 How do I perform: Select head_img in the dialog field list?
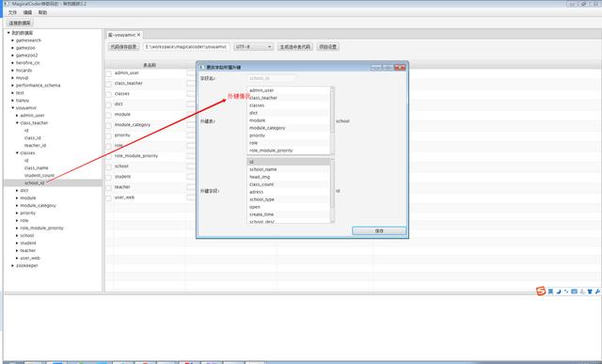[x=289, y=177]
